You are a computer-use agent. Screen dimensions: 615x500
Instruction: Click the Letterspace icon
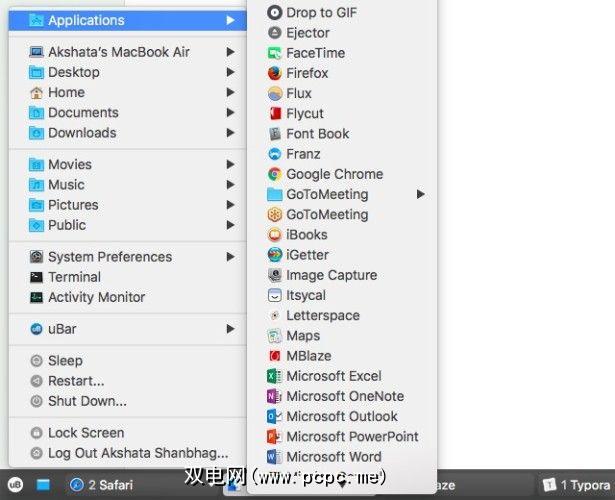(275, 315)
